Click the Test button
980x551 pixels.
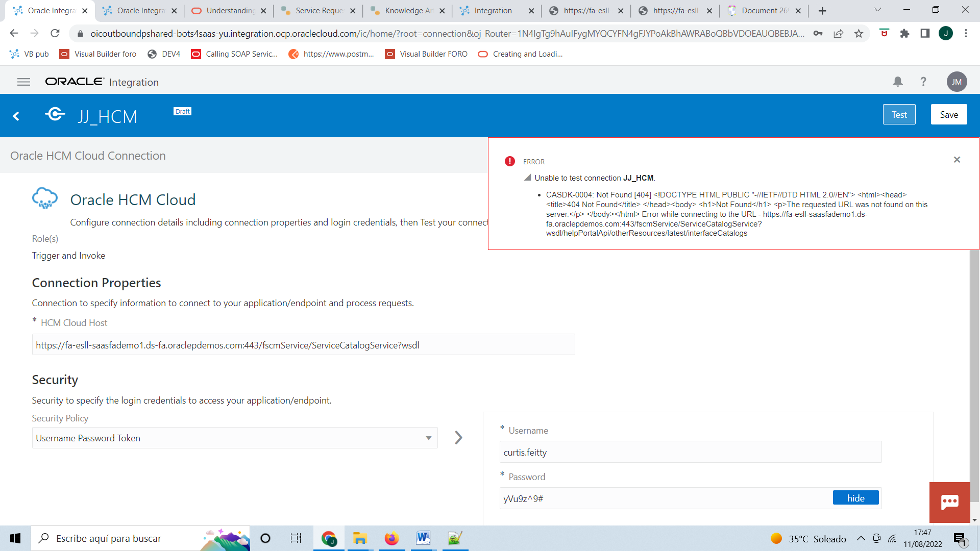(899, 115)
